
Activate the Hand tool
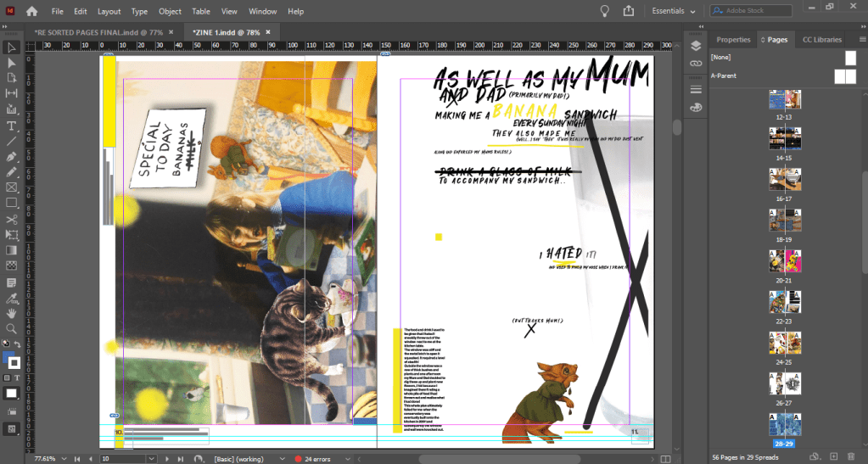12,313
